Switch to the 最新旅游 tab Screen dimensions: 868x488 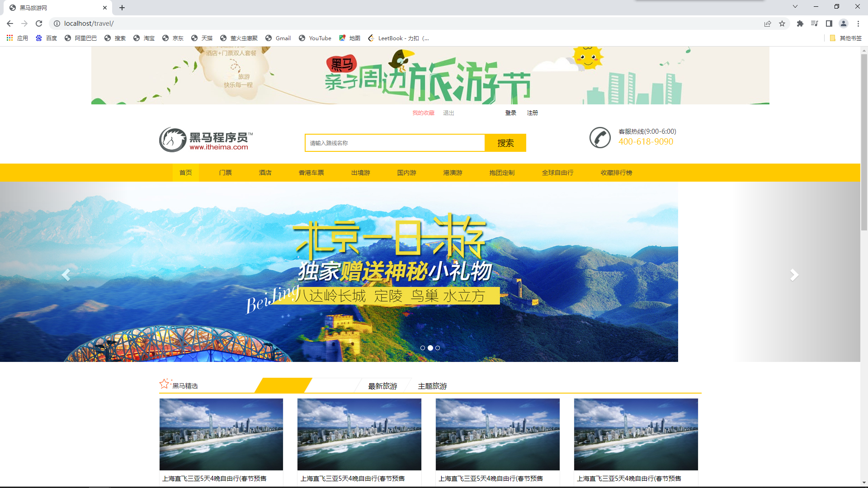pyautogui.click(x=382, y=386)
